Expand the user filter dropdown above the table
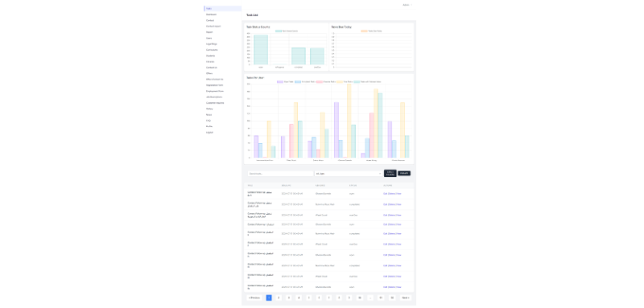The height and width of the screenshot is (308, 644). point(349,174)
